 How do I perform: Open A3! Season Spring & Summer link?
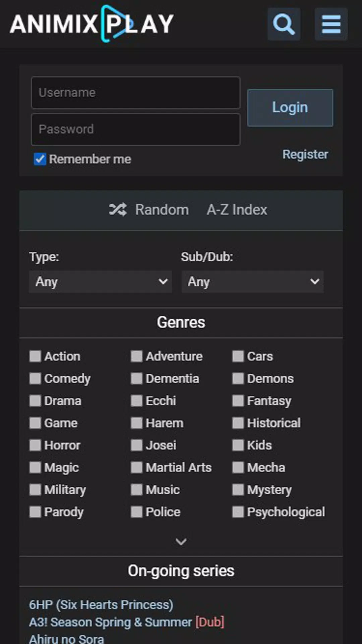tap(110, 622)
